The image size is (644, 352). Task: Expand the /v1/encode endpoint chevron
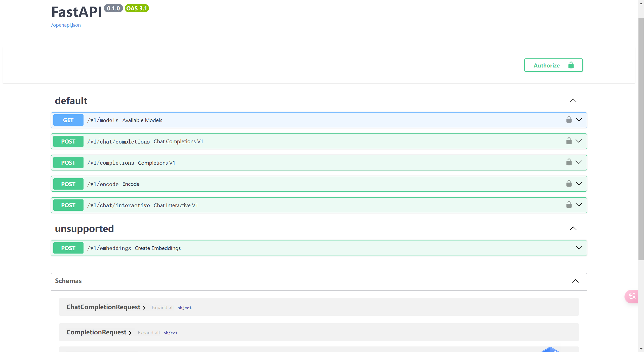[579, 184]
